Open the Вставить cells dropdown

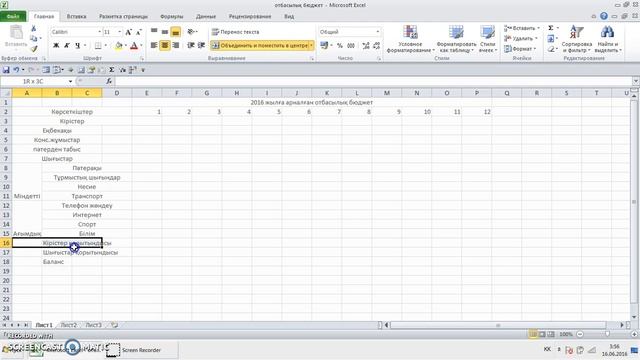522,28
